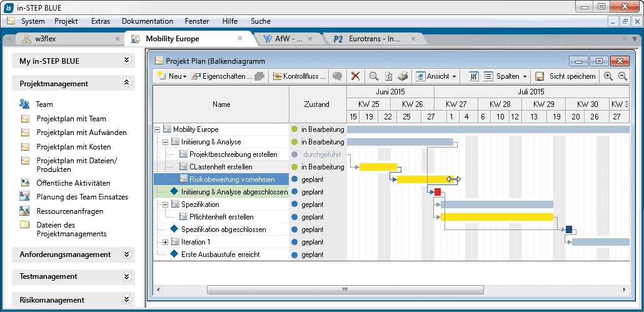Expand the Testmanagement sidebar section

coord(126,276)
